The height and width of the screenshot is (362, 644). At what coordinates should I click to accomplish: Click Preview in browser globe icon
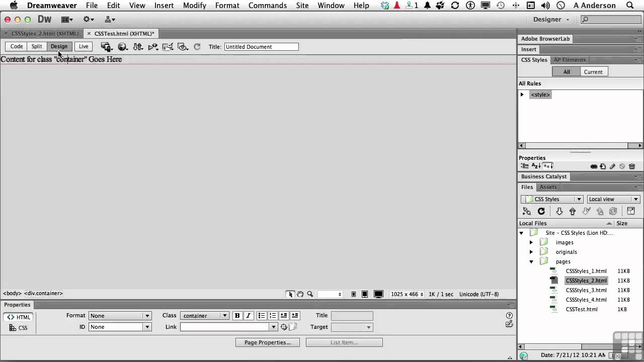(122, 47)
